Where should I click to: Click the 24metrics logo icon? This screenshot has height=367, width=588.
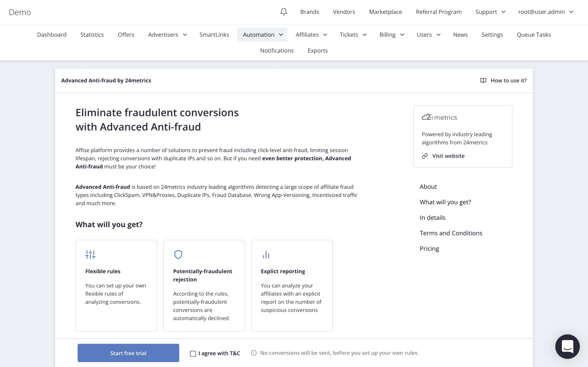pyautogui.click(x=439, y=117)
